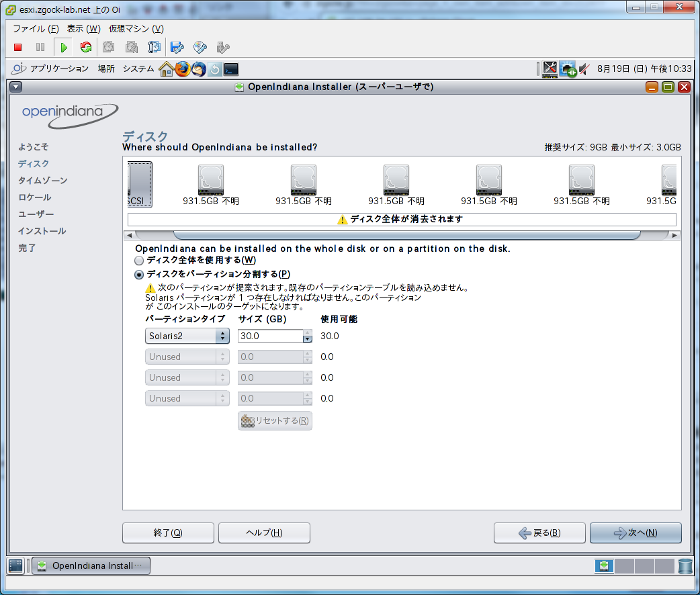Open the window menu arrow in installer titlebar
Screen dimensions: 700x595
[x=15, y=87]
